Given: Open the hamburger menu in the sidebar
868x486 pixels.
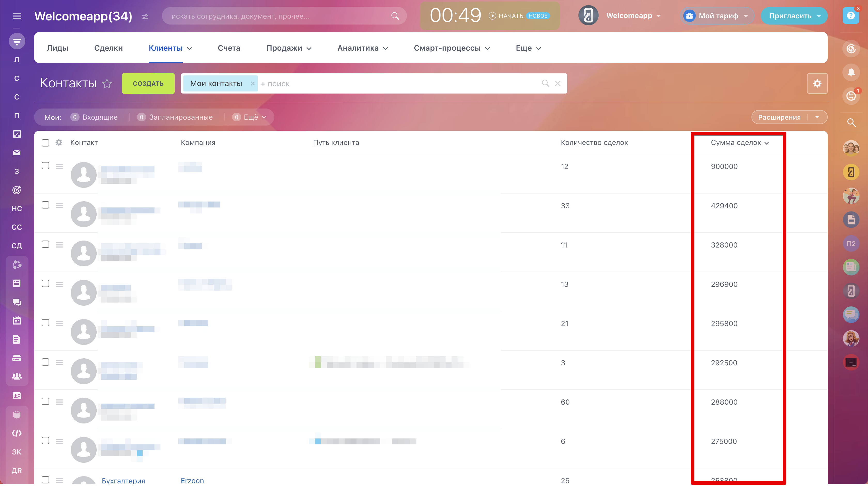Looking at the screenshot, I should click(17, 16).
